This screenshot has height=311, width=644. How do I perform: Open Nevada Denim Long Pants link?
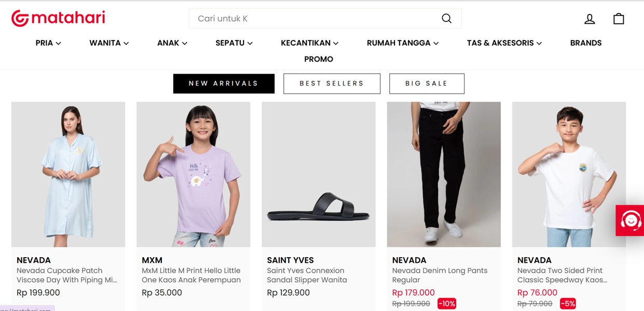point(440,275)
